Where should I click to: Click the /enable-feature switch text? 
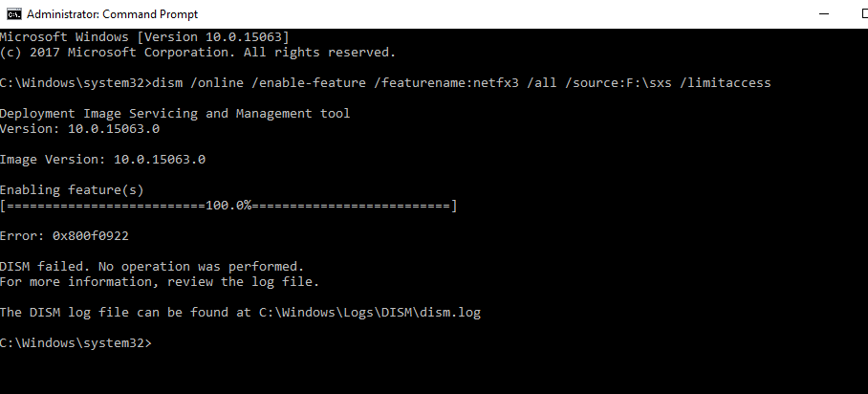pyautogui.click(x=308, y=83)
